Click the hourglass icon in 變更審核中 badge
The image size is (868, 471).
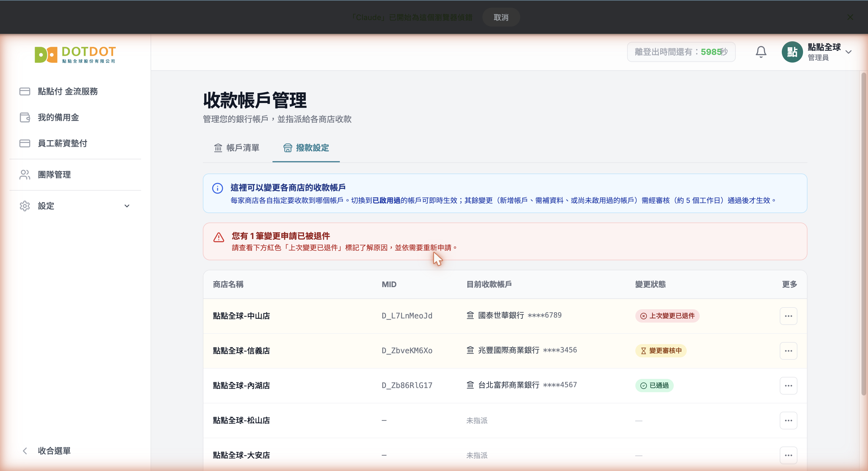(x=643, y=351)
